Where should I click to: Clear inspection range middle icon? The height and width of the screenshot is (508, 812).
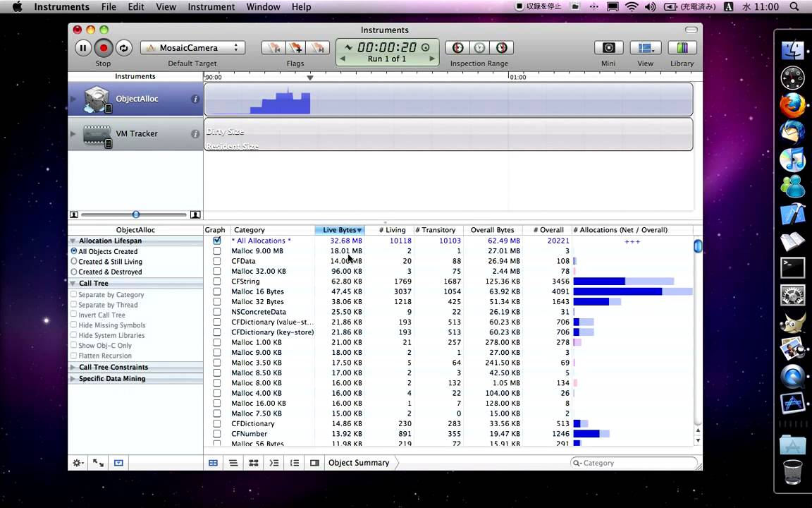(x=479, y=48)
